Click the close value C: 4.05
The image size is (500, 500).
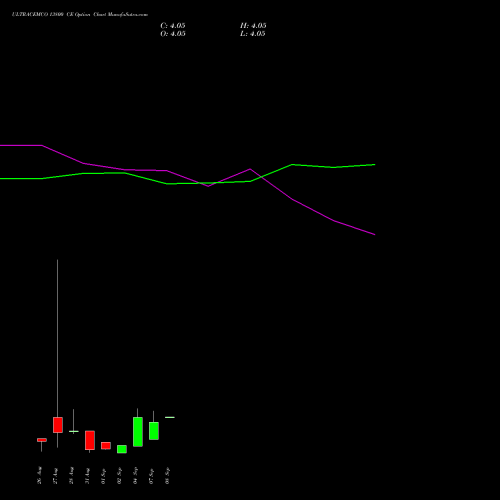[x=173, y=26]
